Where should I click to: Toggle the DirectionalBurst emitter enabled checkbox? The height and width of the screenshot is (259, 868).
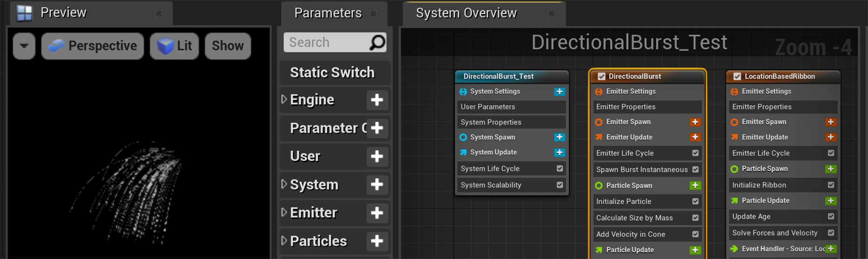point(601,77)
